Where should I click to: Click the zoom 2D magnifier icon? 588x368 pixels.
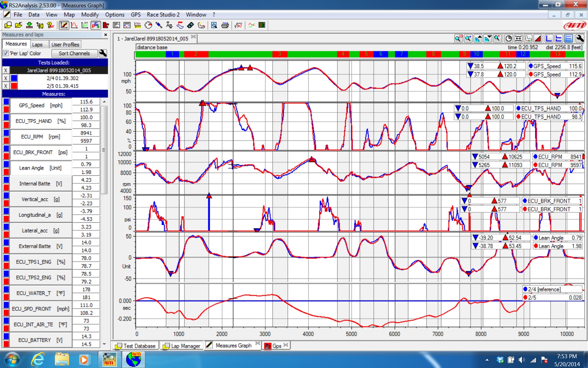click(458, 39)
